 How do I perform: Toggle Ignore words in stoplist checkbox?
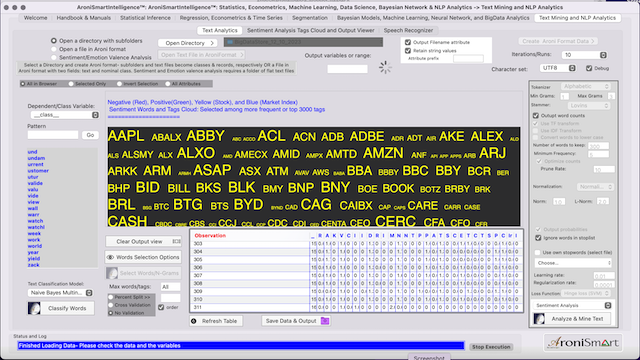coord(538,238)
